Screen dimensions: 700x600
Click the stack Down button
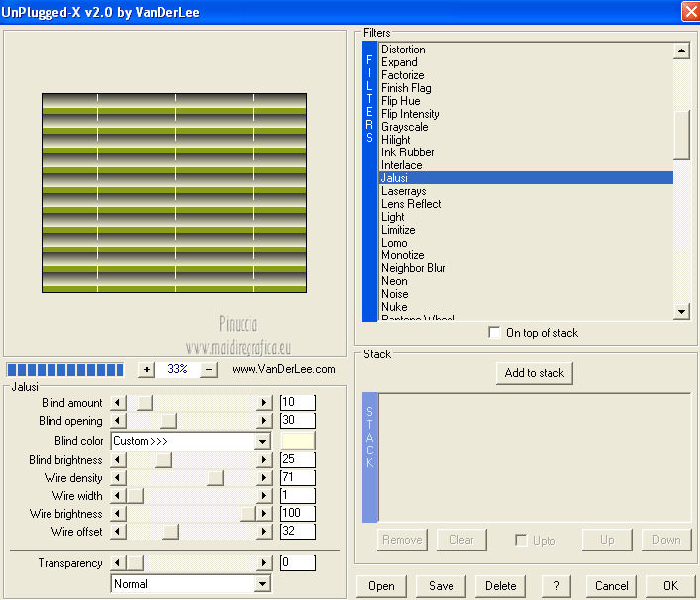(x=666, y=541)
